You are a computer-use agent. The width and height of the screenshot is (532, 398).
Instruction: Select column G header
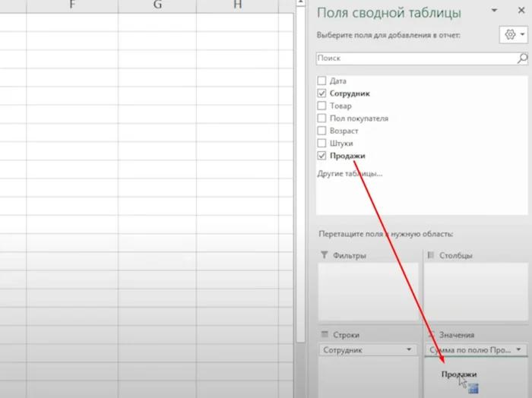tap(157, 5)
